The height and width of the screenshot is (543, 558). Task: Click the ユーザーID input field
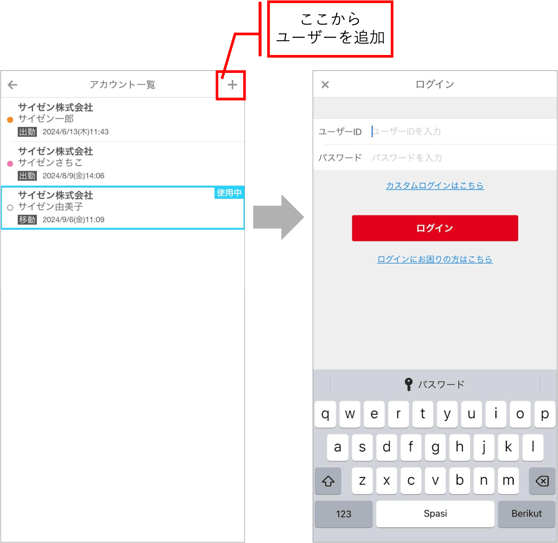(x=463, y=132)
